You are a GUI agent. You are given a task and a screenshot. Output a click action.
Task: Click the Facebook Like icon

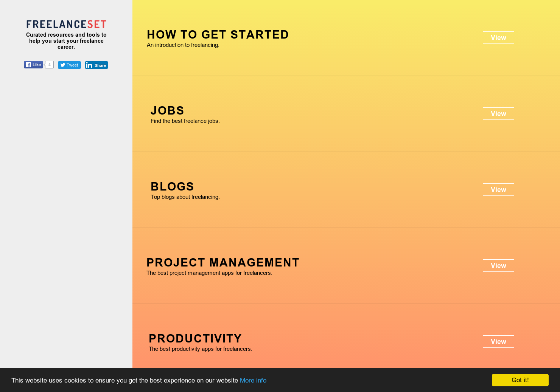pos(33,65)
